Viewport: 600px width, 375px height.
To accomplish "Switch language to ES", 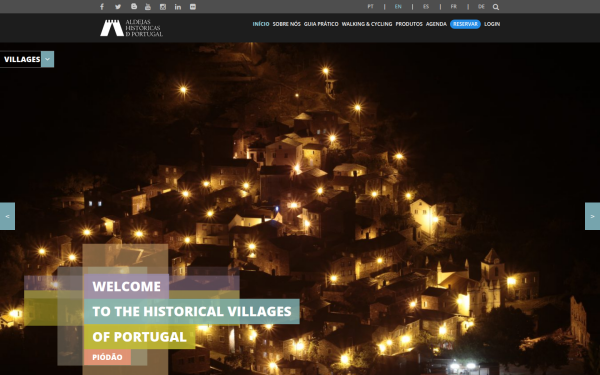I will tap(426, 7).
